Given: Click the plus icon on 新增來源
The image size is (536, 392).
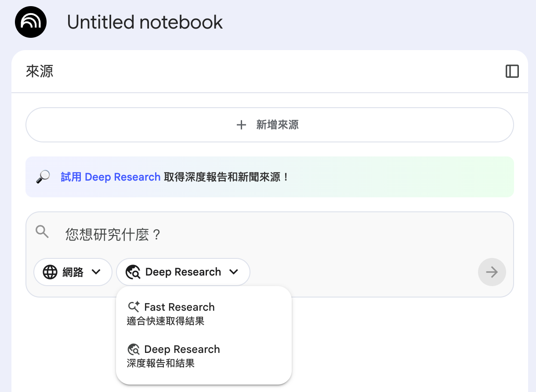Looking at the screenshot, I should pos(241,125).
